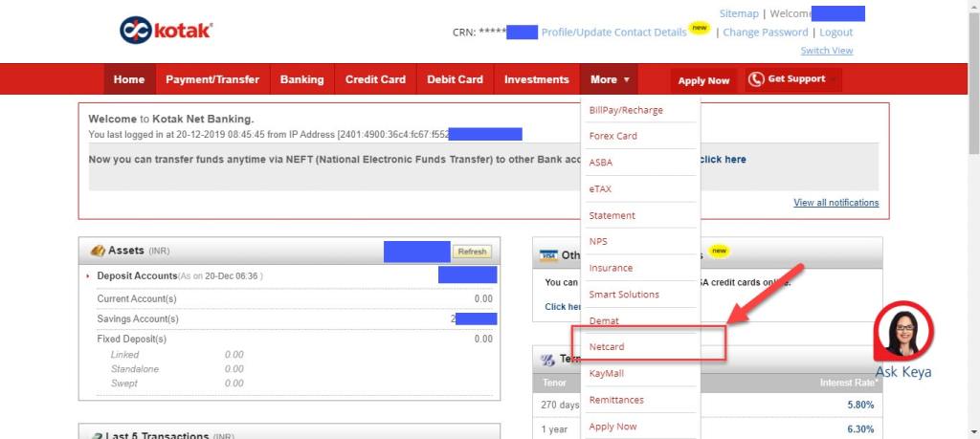This screenshot has height=439, width=980.
Task: Refresh the Assets balance
Action: tap(472, 252)
